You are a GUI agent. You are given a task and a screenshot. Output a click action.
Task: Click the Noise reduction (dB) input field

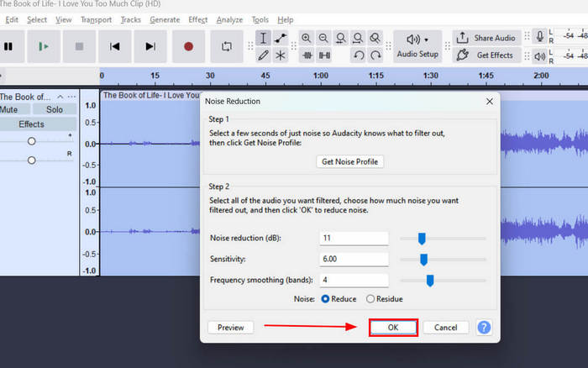click(354, 239)
